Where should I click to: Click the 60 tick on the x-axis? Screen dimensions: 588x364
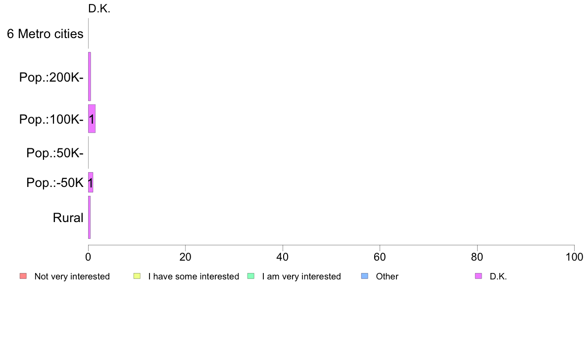coord(380,257)
